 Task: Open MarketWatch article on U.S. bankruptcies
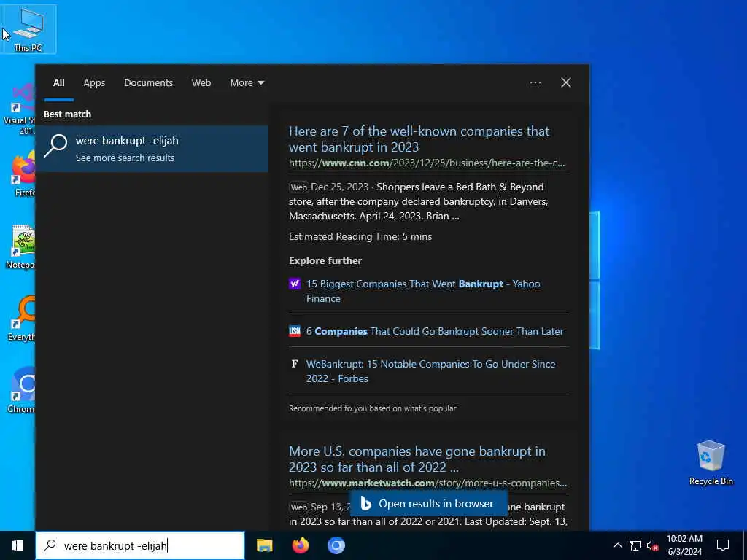point(417,459)
